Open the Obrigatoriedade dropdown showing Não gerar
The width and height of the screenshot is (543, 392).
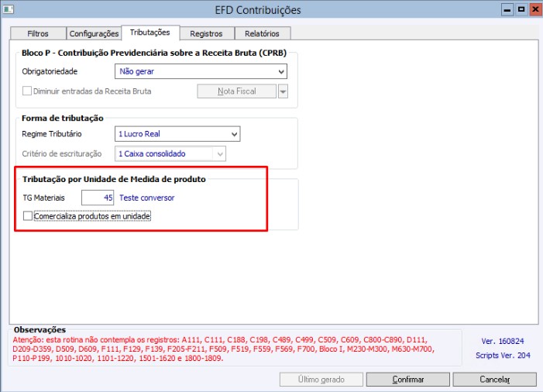(x=201, y=72)
